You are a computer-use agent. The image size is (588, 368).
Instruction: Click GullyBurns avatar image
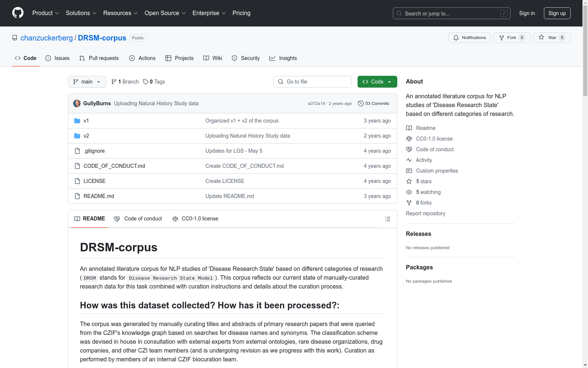[x=77, y=103]
